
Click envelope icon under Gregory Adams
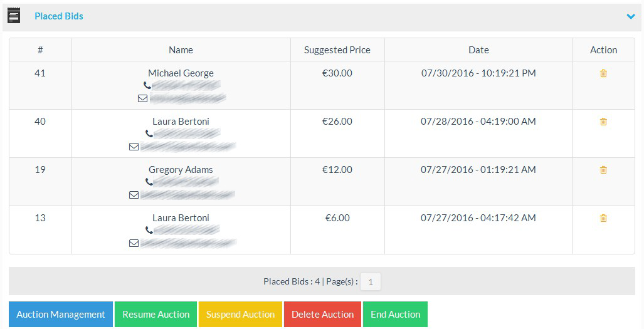[x=134, y=195]
